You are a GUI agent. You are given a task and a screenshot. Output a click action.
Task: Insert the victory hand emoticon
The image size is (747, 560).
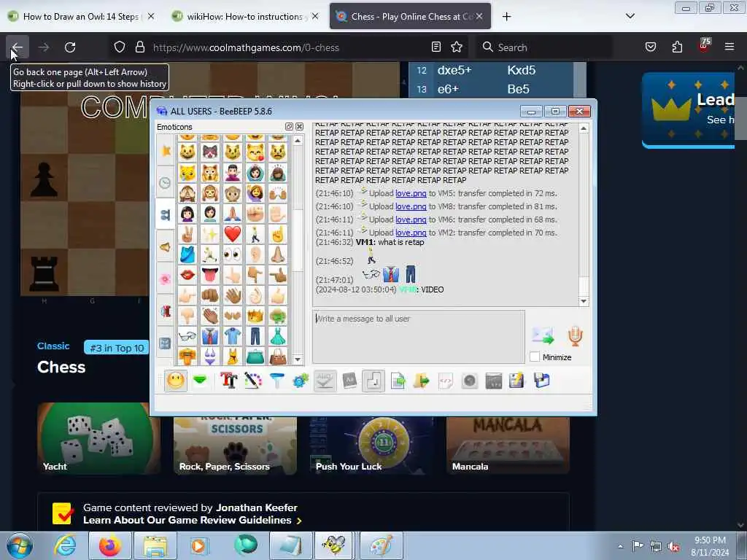click(187, 234)
